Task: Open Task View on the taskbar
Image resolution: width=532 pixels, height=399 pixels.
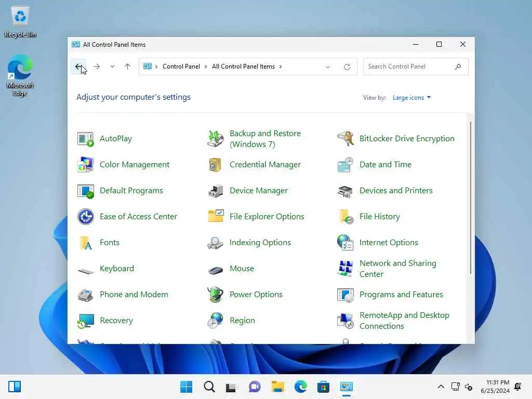Action: click(x=231, y=387)
